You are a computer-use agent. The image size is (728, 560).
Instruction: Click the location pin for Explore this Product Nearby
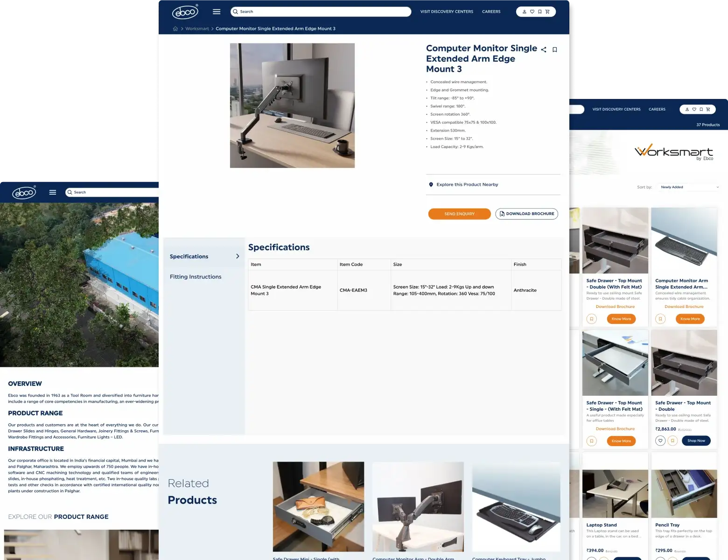(431, 184)
